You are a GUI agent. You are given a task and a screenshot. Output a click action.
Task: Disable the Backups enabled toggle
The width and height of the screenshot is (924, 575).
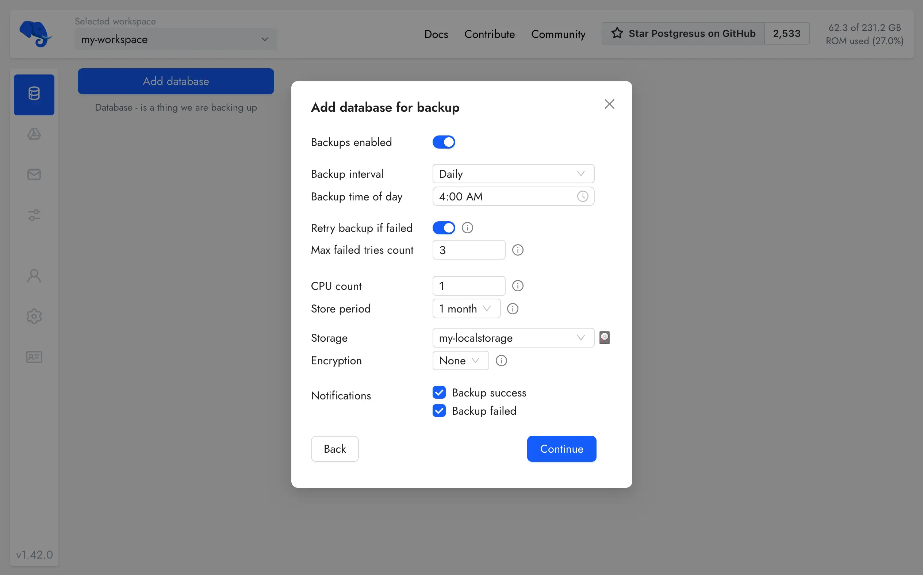pos(444,142)
